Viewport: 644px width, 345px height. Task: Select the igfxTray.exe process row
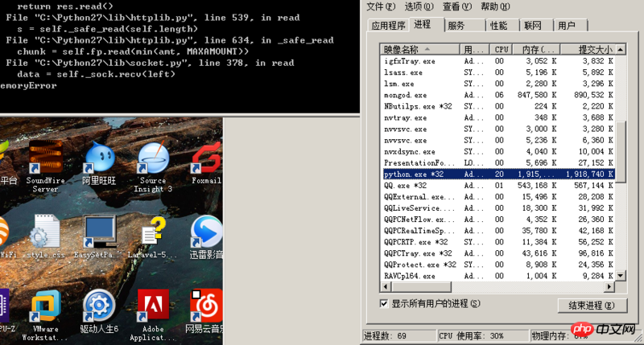tap(498, 61)
